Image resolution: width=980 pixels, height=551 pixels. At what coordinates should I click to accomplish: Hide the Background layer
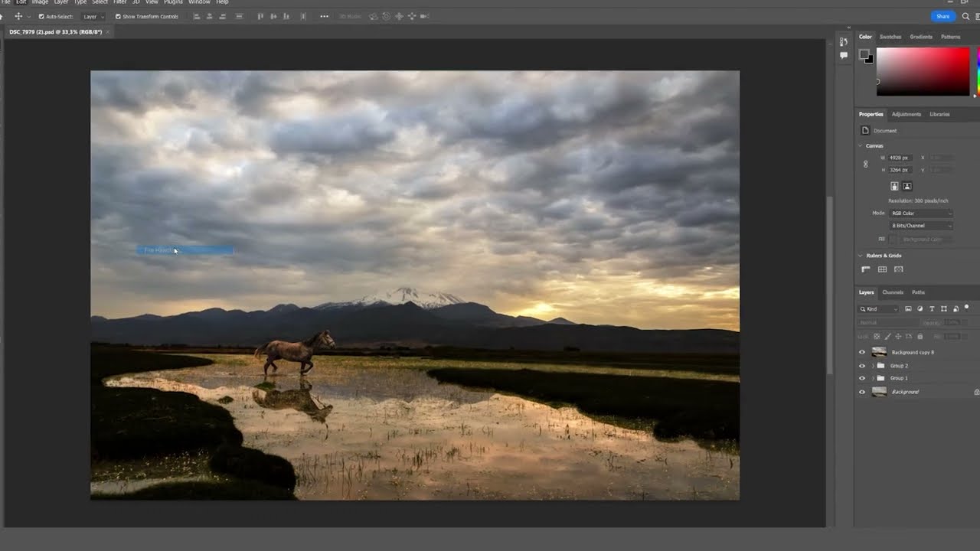(862, 392)
